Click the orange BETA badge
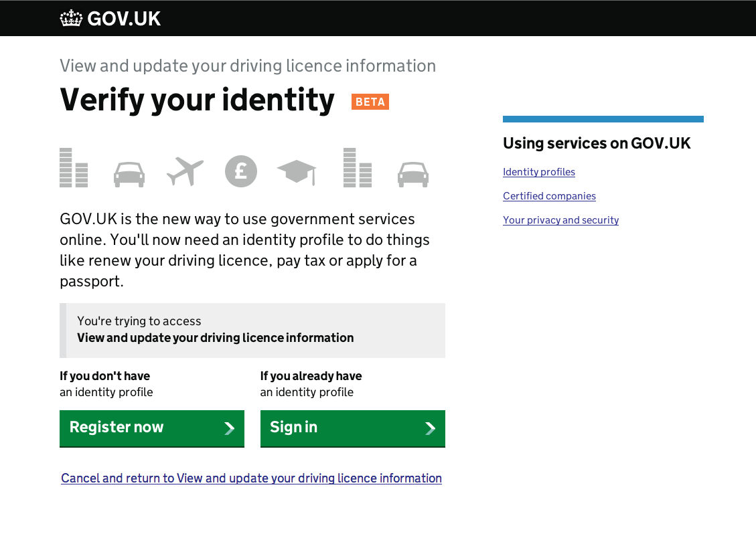Image resolution: width=756 pixels, height=538 pixels. 370,102
